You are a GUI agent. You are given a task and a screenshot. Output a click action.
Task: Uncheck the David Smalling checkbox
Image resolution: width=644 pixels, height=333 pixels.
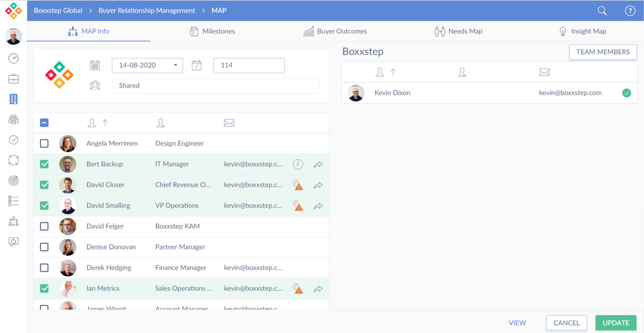coord(45,206)
